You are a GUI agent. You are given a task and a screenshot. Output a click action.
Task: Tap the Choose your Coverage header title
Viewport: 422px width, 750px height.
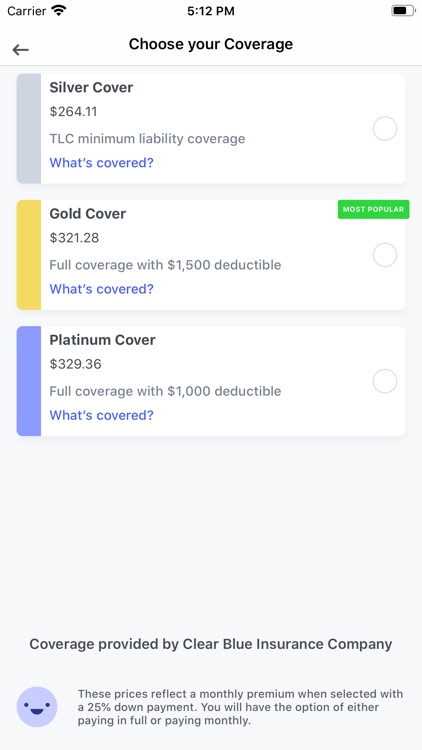point(211,44)
